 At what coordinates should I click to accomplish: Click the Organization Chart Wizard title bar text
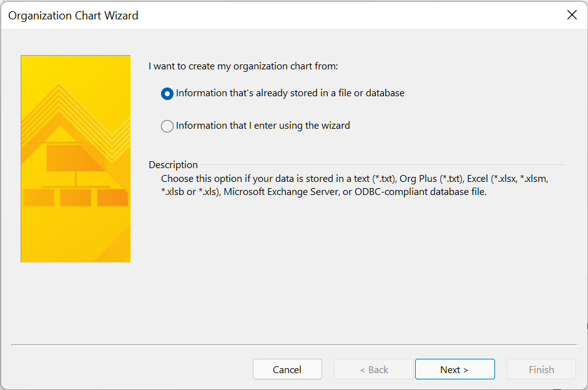click(x=73, y=15)
